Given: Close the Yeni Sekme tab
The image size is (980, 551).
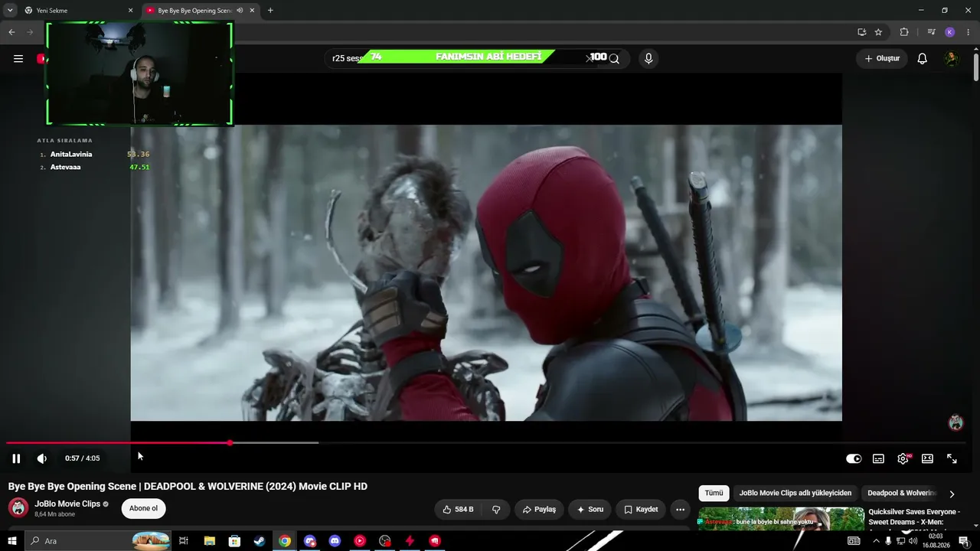Looking at the screenshot, I should coord(130,11).
